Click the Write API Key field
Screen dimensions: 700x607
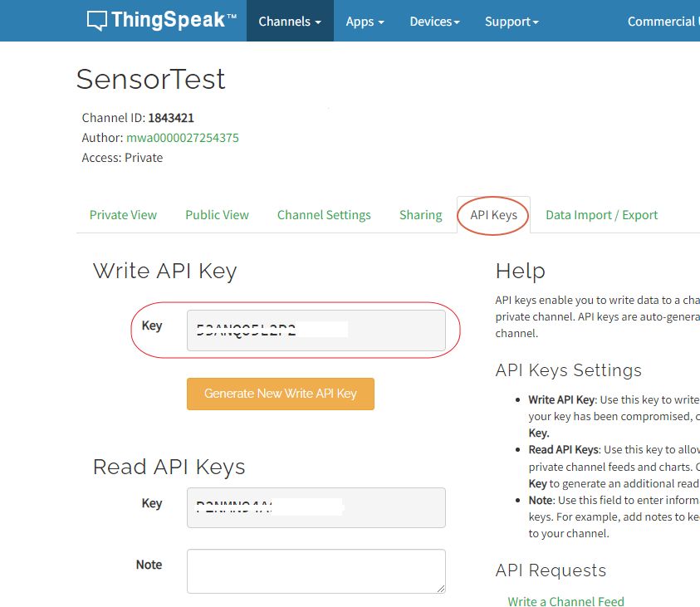[316, 330]
